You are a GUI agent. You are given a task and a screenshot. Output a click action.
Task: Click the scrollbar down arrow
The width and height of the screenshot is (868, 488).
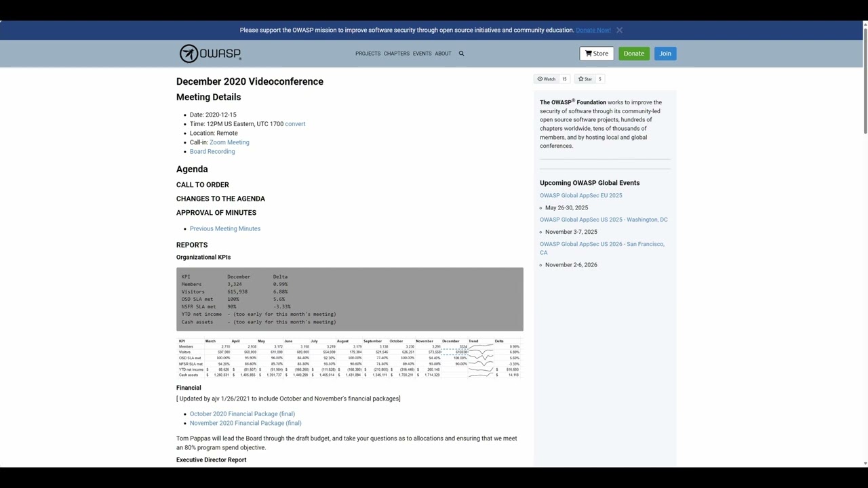coord(865,464)
